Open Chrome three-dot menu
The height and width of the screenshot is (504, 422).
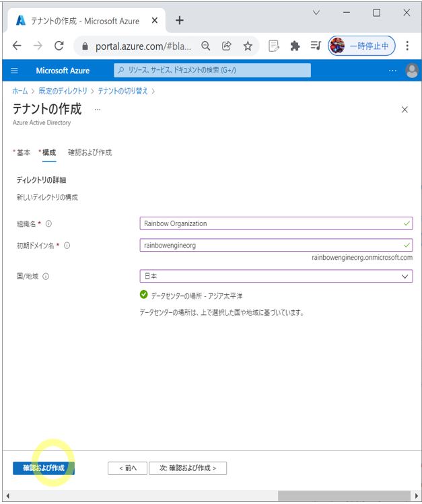point(407,46)
